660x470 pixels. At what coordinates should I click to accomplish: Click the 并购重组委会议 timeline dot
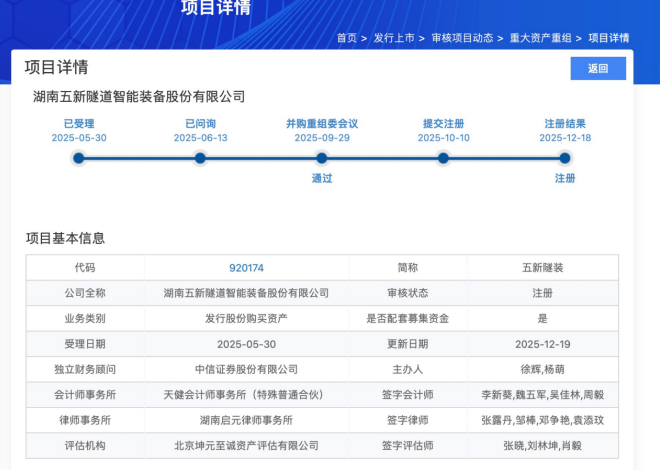(322, 158)
